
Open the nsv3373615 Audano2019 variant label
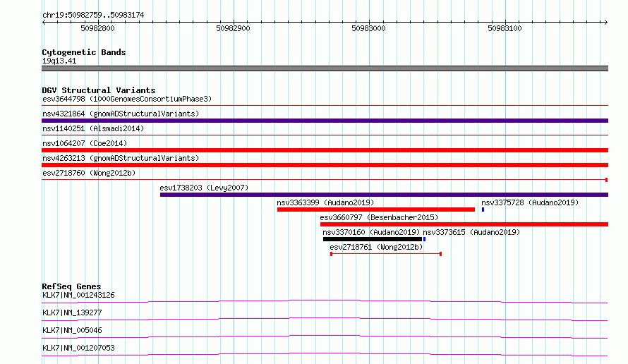(x=471, y=232)
